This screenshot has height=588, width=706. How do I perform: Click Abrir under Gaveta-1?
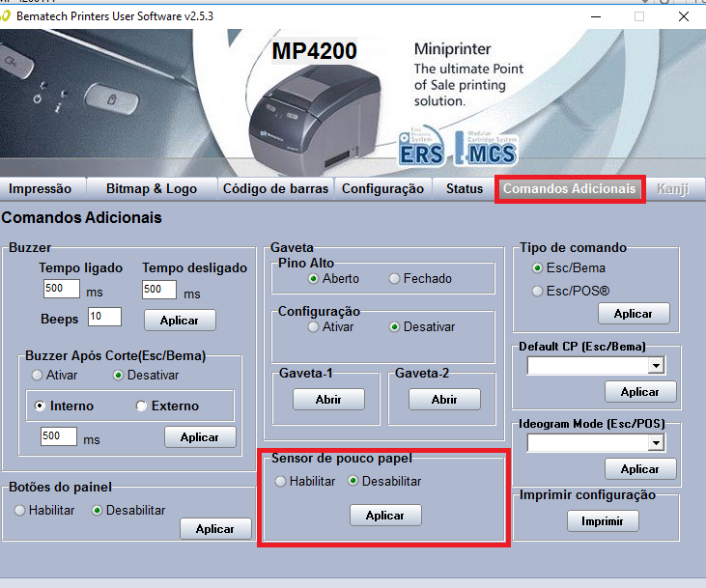click(328, 400)
